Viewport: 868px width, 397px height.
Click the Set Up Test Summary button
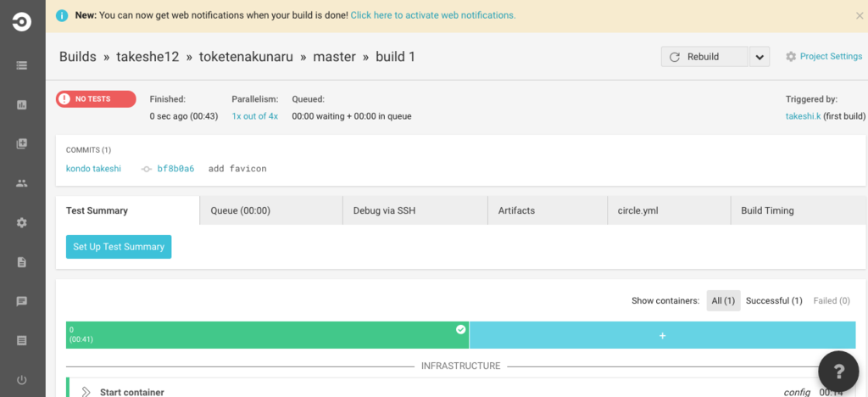click(119, 247)
